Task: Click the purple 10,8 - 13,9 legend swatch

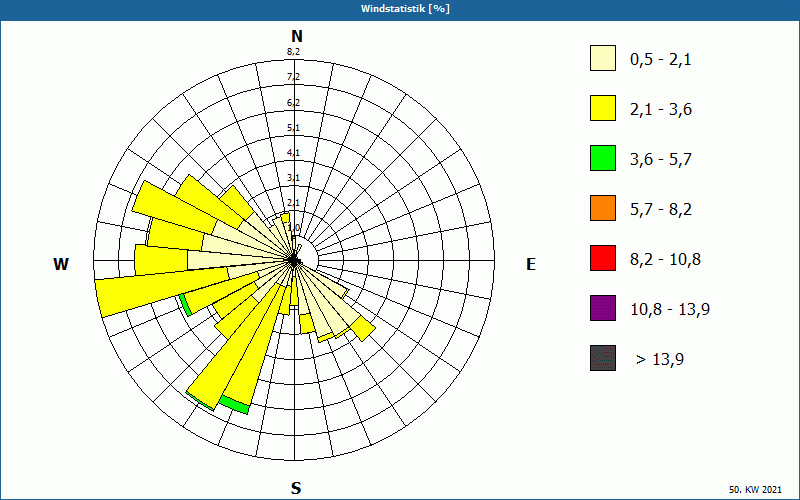Action: click(x=603, y=308)
